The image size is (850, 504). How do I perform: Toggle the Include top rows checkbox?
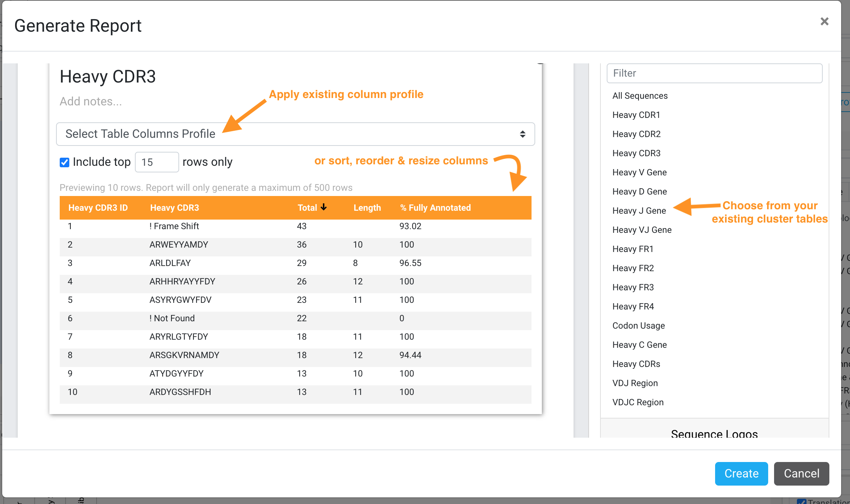(65, 162)
